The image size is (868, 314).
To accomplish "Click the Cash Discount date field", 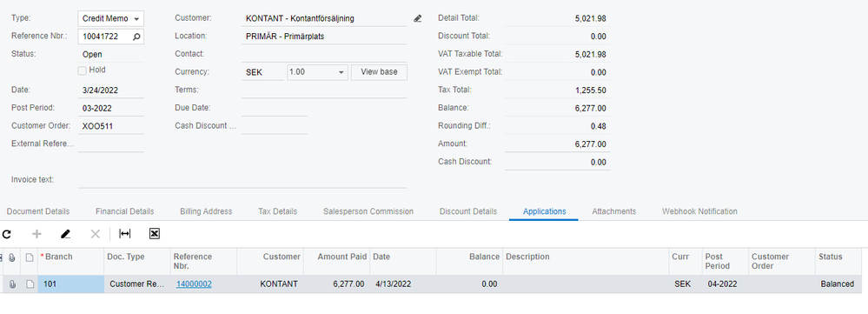I will pos(274,126).
